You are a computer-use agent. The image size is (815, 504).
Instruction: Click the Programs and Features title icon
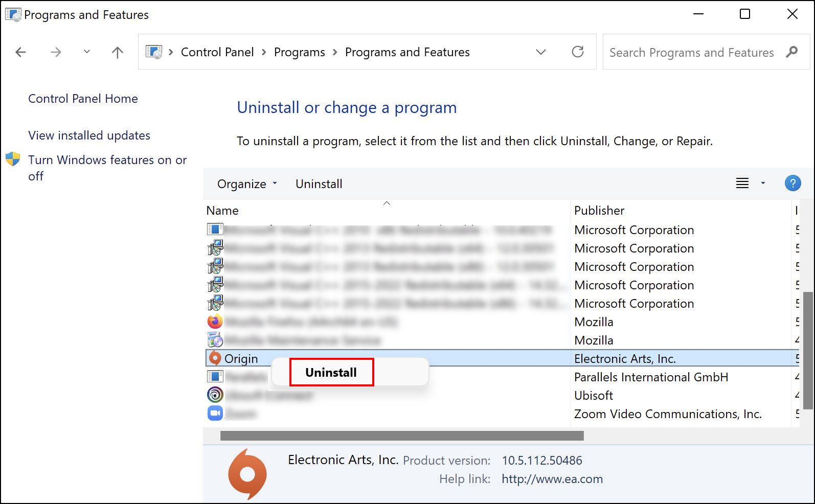tap(13, 14)
